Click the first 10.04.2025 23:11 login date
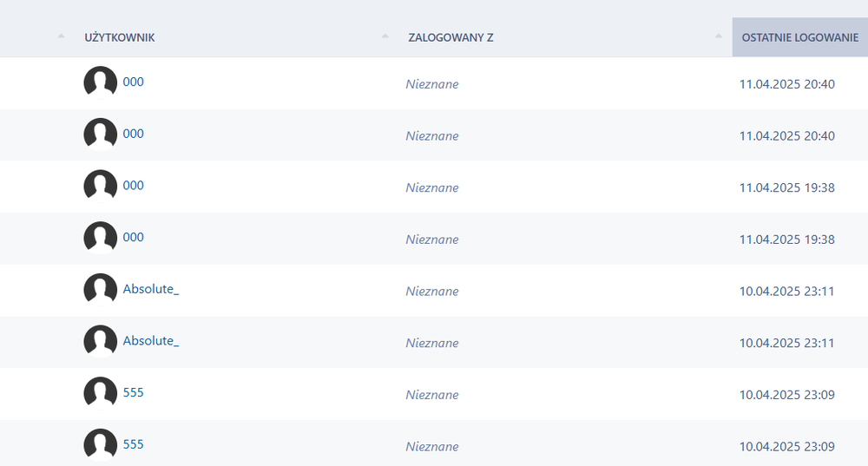Image resolution: width=868 pixels, height=466 pixels. point(786,291)
